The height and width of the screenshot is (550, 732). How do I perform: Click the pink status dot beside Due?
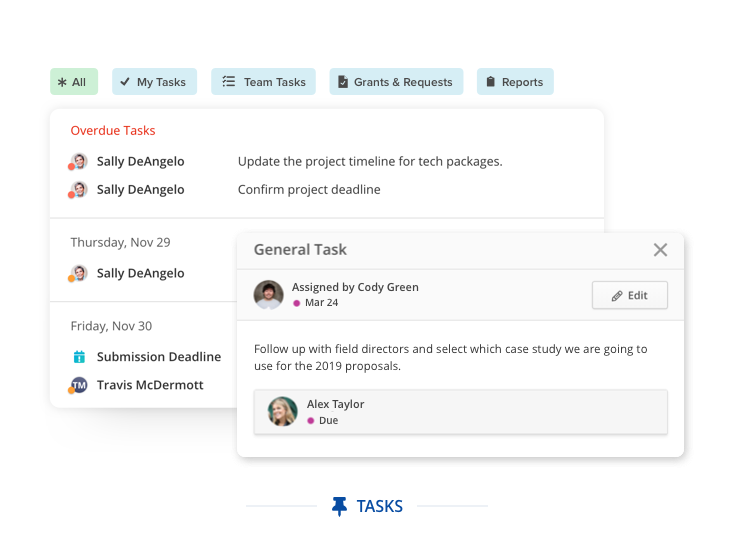click(x=310, y=421)
